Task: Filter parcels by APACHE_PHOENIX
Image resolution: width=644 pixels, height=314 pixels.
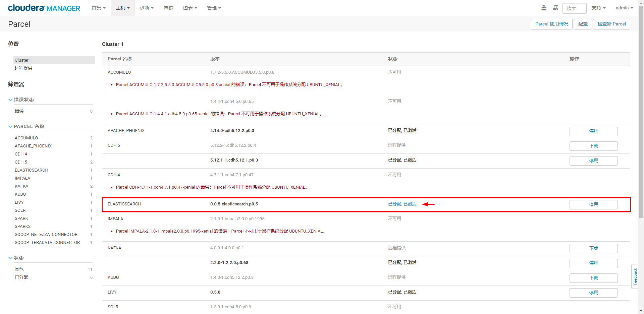Action: coord(33,146)
